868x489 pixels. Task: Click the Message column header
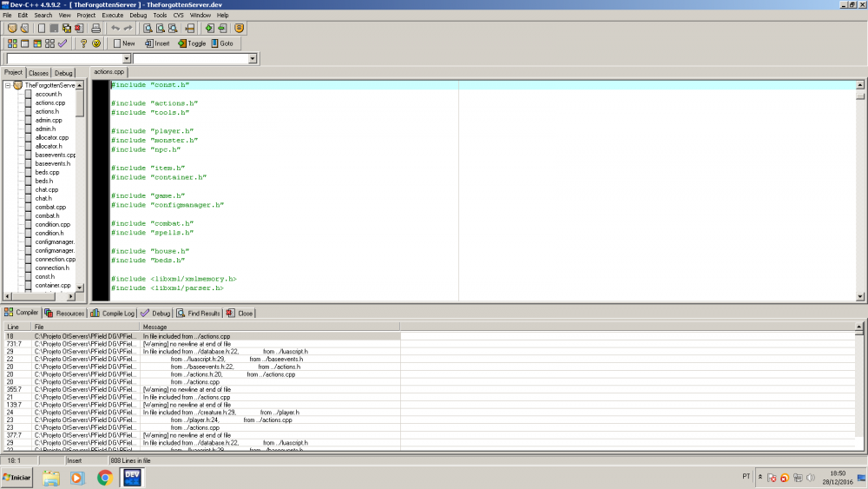pyautogui.click(x=270, y=327)
